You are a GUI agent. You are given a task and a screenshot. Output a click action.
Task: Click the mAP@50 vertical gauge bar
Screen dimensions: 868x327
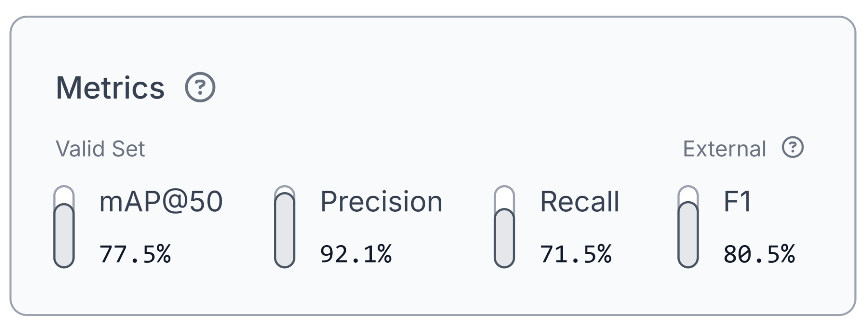(x=64, y=227)
